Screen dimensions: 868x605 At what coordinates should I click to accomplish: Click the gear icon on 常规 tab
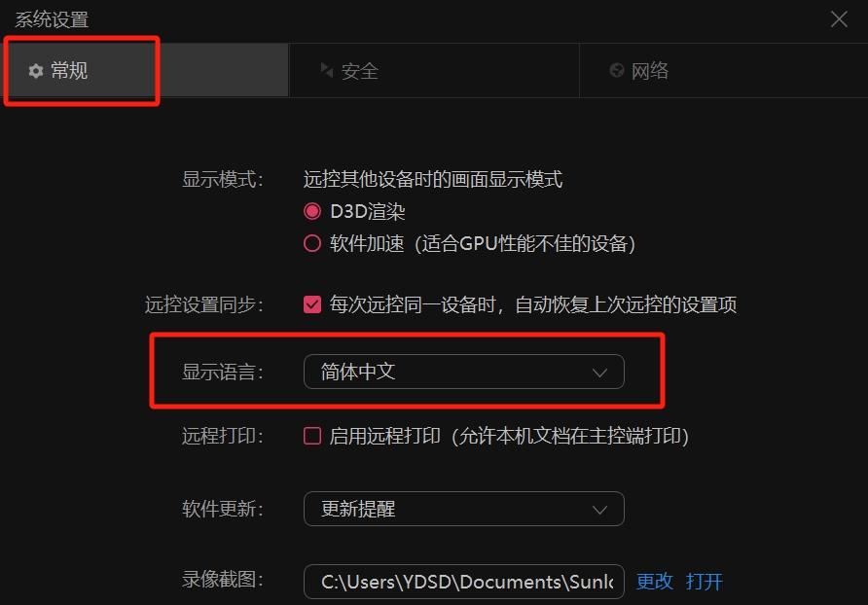36,71
